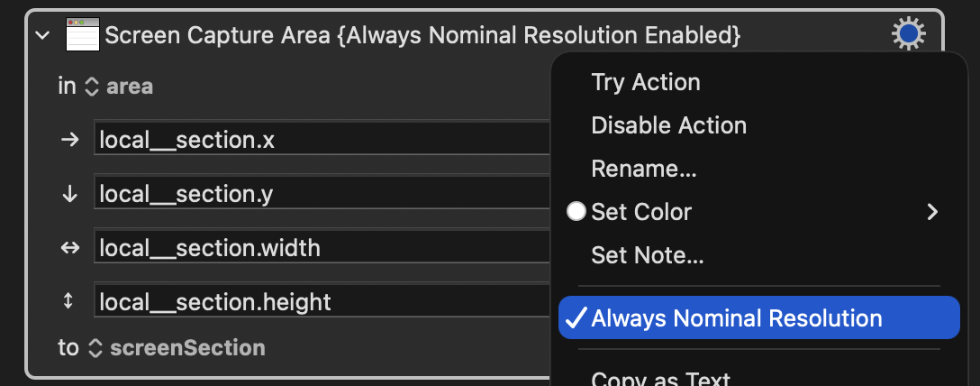
Task: Click the horizontal double-arrow width icon
Action: coord(69,247)
